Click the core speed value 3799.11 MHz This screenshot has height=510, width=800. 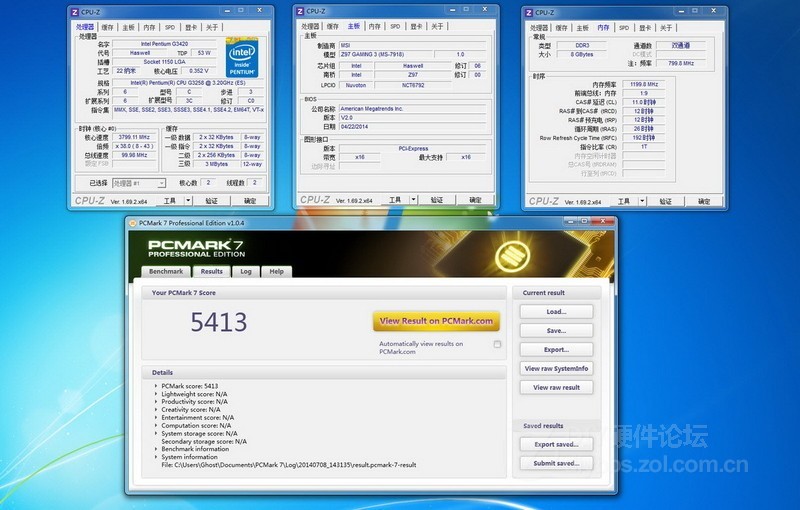[x=134, y=137]
